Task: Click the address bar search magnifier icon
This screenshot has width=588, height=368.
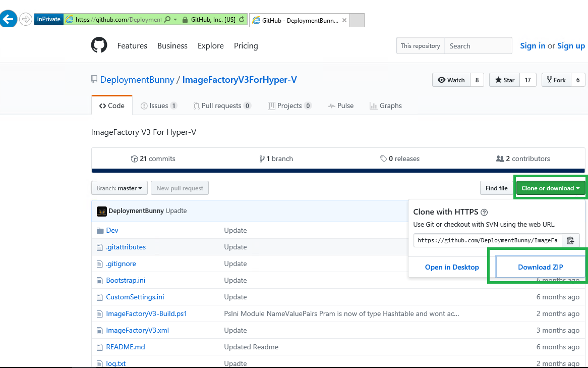Action: 167,19
